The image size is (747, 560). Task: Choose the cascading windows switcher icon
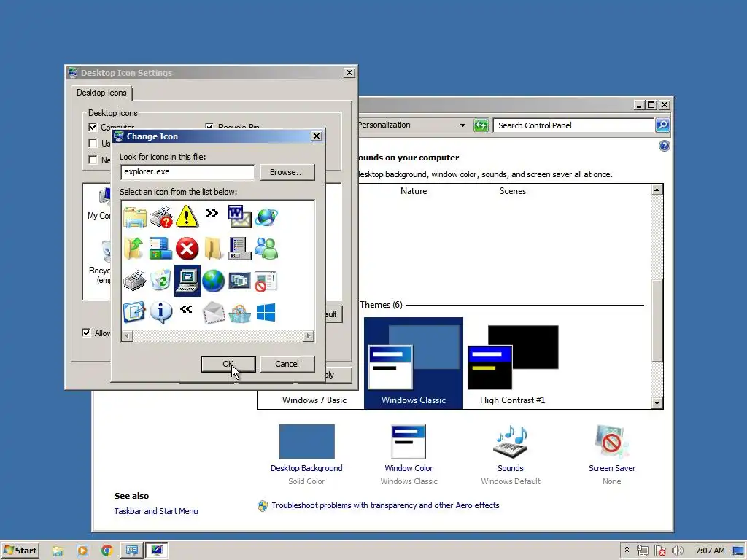click(x=239, y=281)
